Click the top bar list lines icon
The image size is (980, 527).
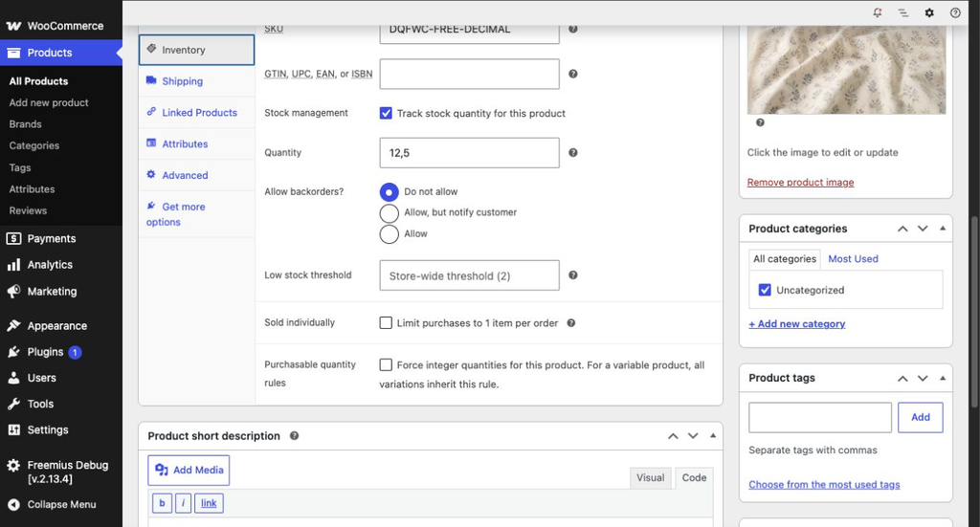click(x=903, y=12)
